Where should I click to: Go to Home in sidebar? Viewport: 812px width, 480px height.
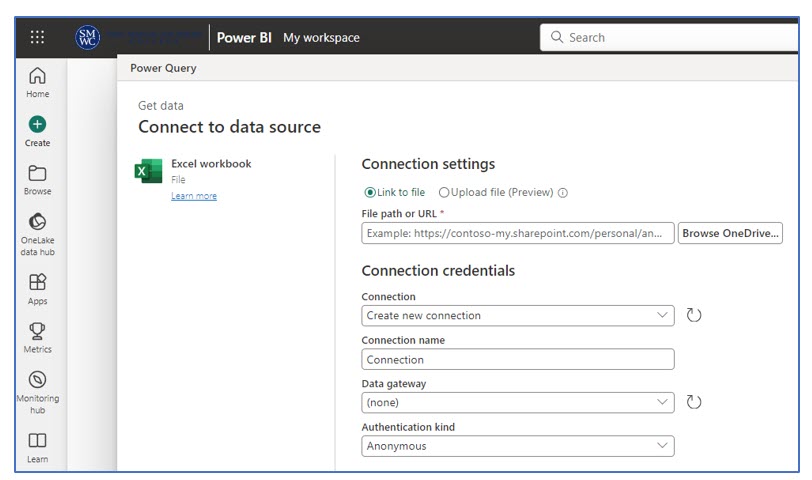[37, 82]
